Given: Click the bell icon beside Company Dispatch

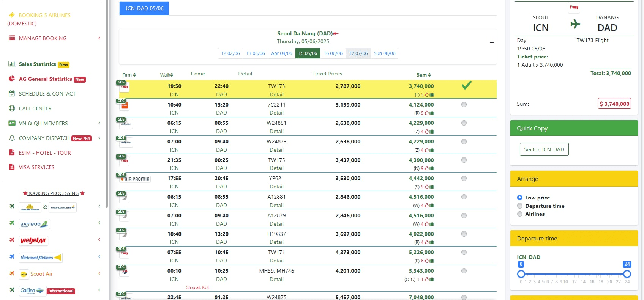Looking at the screenshot, I should [12, 138].
